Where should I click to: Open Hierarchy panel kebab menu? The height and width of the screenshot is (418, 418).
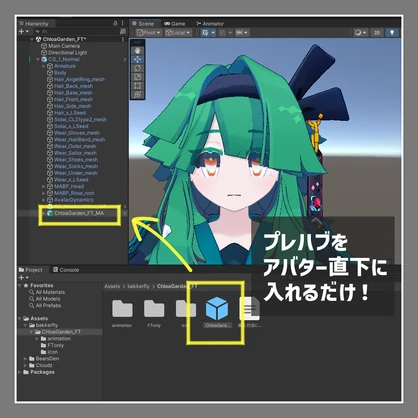point(123,23)
